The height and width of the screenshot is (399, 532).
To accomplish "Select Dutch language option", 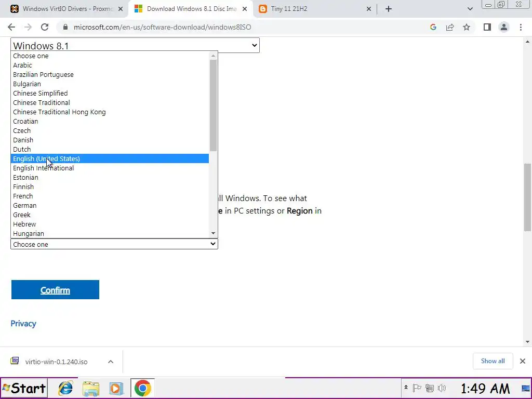I will (x=110, y=149).
